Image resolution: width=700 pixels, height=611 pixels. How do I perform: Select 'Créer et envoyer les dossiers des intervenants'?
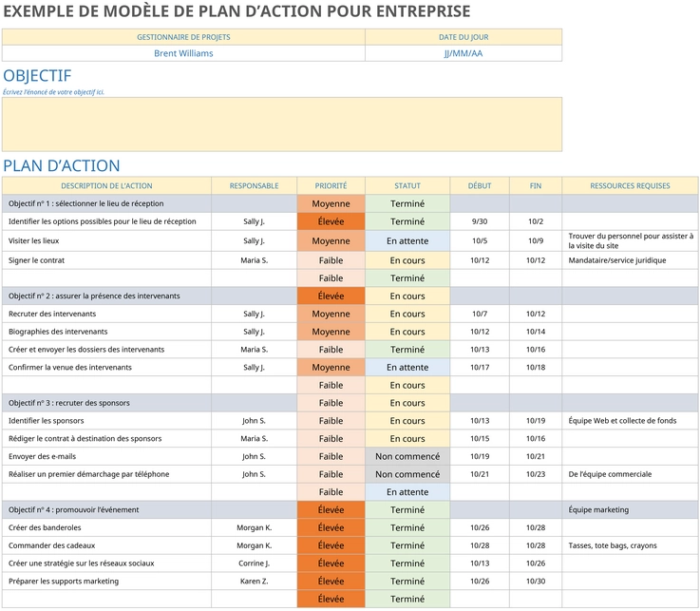(x=106, y=350)
